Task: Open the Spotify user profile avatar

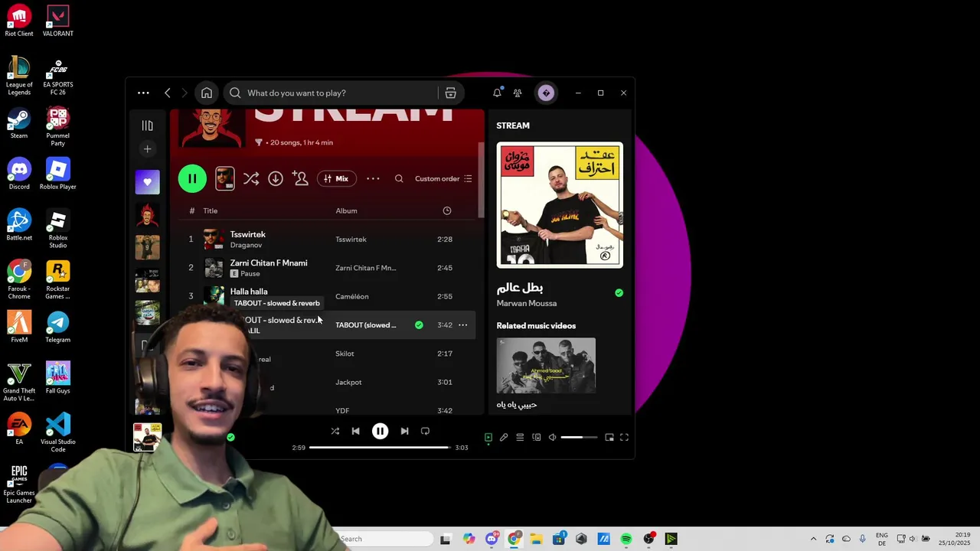Action: (546, 93)
